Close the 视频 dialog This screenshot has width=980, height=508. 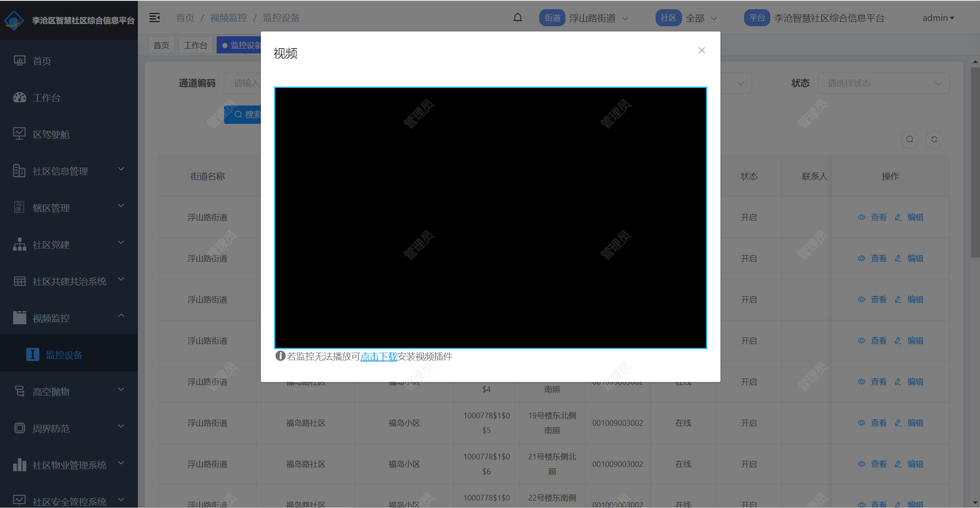(x=702, y=50)
